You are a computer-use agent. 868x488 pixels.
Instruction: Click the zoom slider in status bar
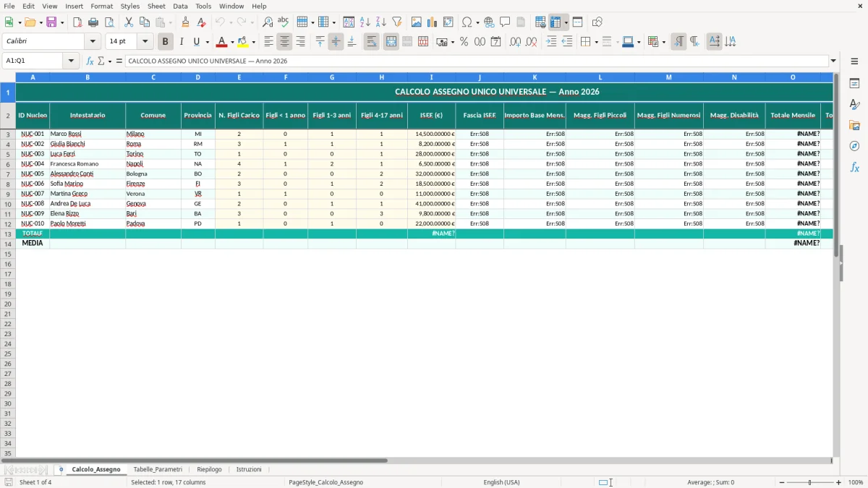click(x=809, y=482)
